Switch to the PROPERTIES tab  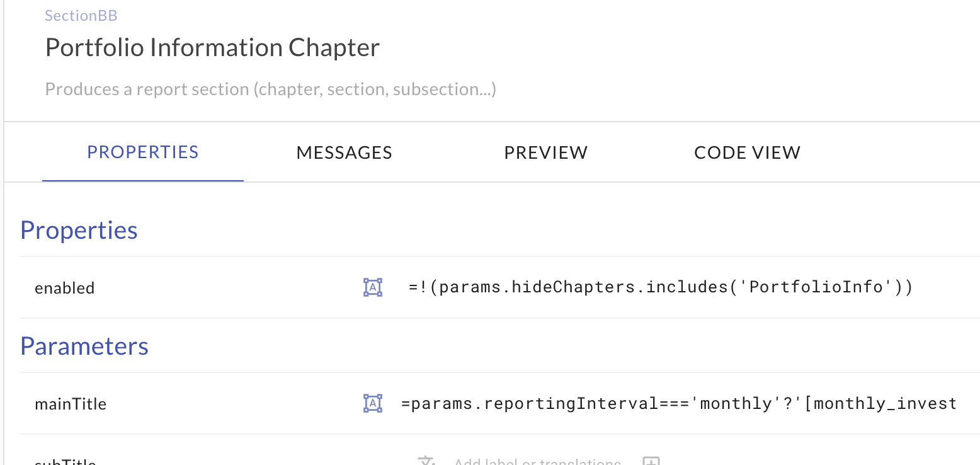pos(143,152)
